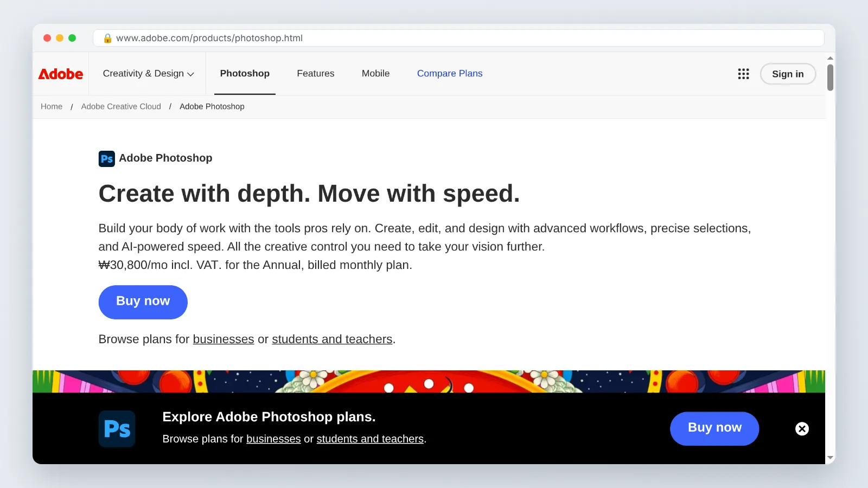Open the Adobe Creative Cloud breadcrumb

tap(121, 107)
